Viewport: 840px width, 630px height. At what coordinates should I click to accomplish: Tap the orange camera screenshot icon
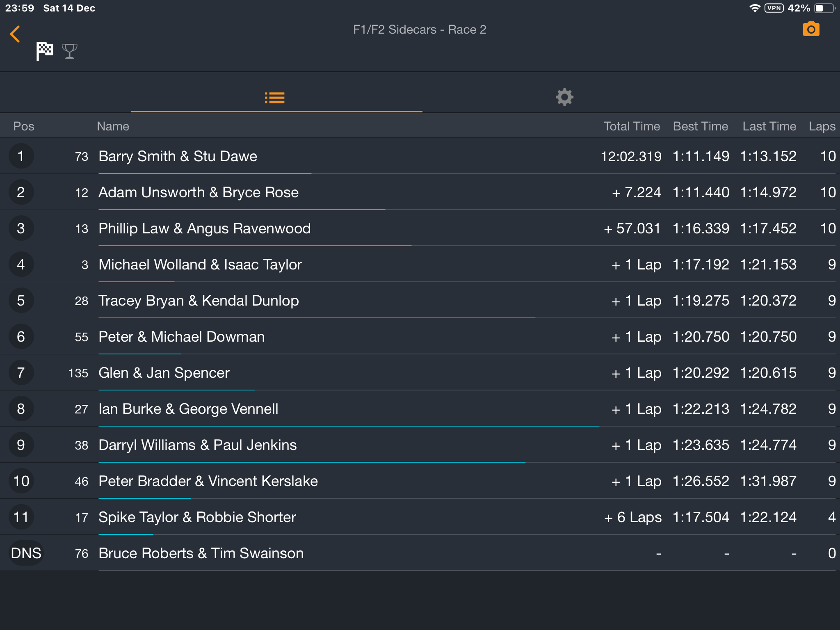(811, 29)
